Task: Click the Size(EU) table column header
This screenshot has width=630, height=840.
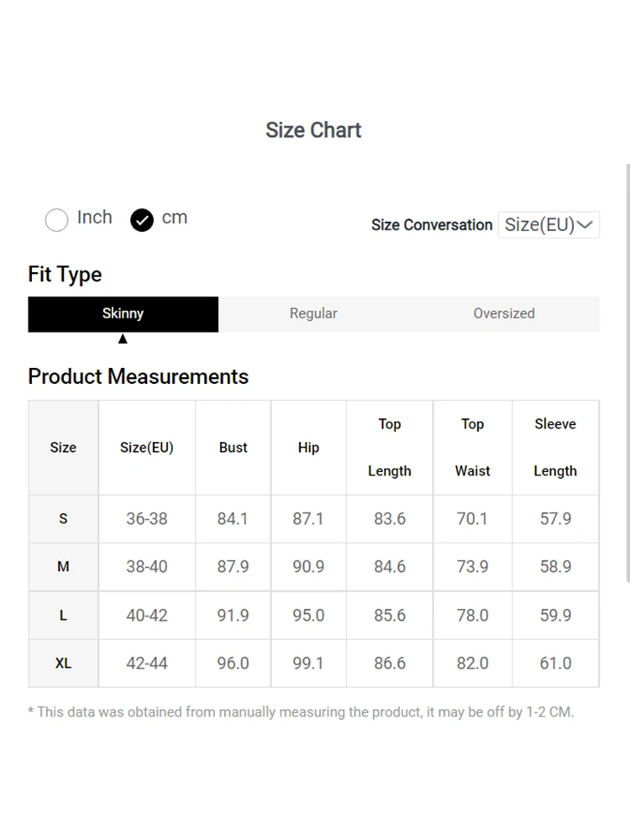Action: [x=147, y=448]
